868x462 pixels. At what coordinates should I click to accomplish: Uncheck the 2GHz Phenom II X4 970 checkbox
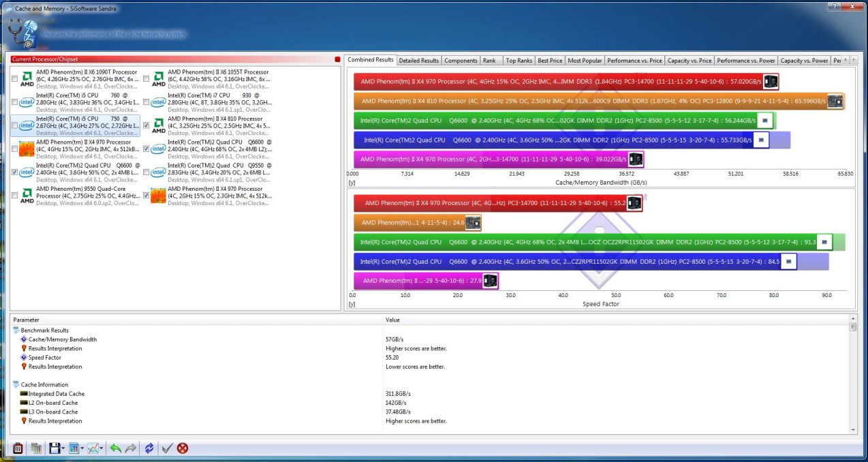pyautogui.click(x=146, y=196)
